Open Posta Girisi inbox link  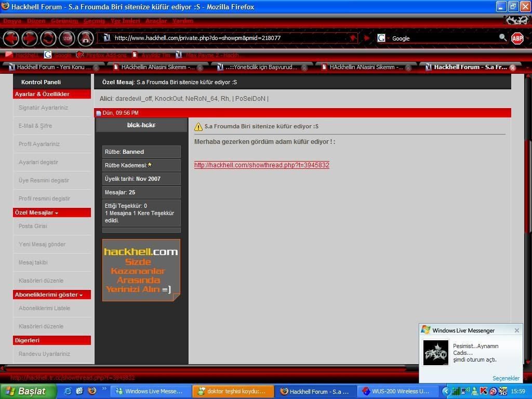(x=33, y=226)
